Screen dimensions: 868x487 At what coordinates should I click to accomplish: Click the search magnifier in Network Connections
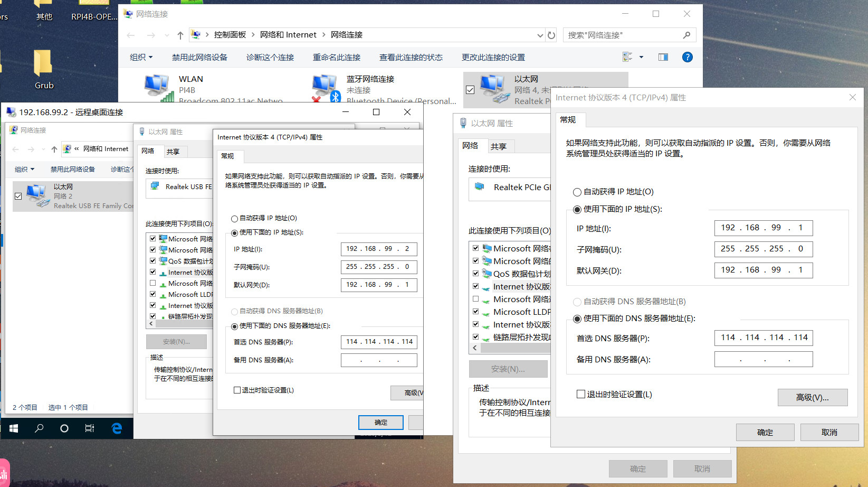tap(686, 35)
